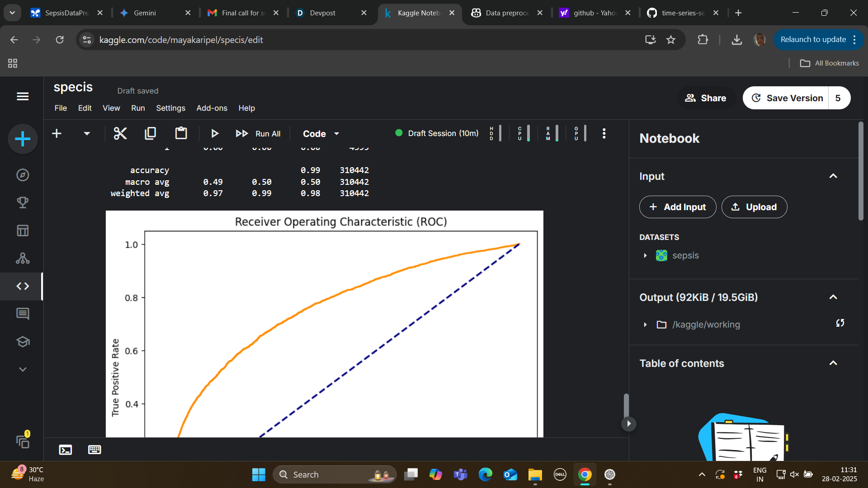This screenshot has width=868, height=488.
Task: Open the Add-ons menu
Action: point(212,108)
